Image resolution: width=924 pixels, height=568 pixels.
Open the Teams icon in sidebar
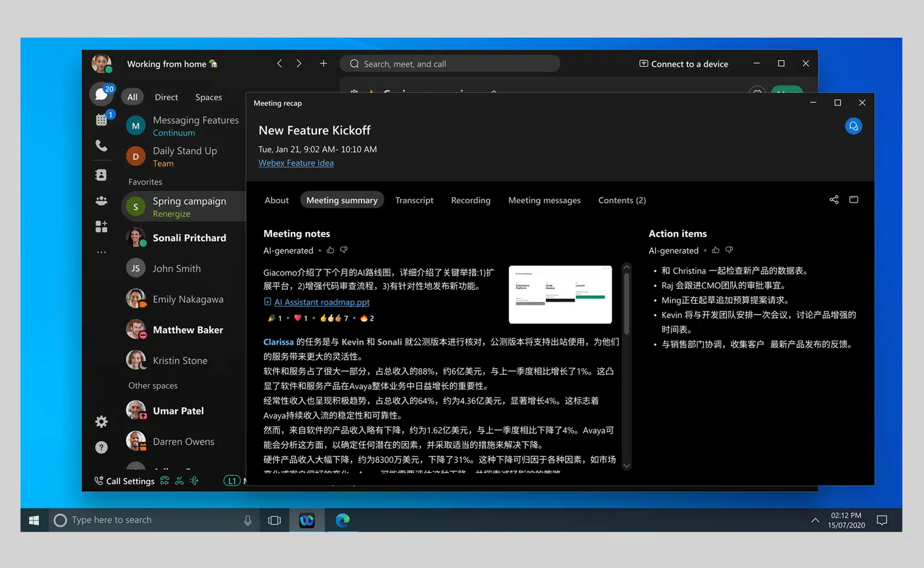pyautogui.click(x=101, y=201)
